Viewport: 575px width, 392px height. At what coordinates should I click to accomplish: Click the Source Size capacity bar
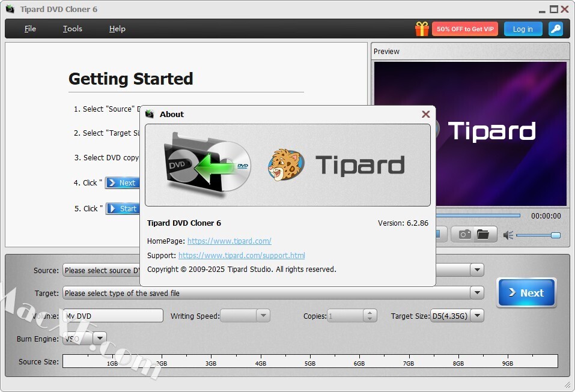coord(310,361)
